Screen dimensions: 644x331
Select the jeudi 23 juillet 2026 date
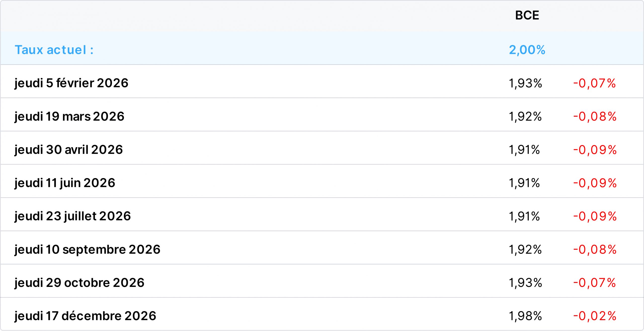coord(73,216)
